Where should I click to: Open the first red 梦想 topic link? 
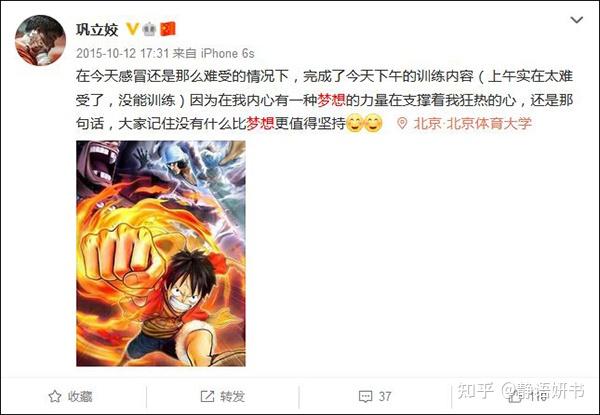pyautogui.click(x=331, y=101)
